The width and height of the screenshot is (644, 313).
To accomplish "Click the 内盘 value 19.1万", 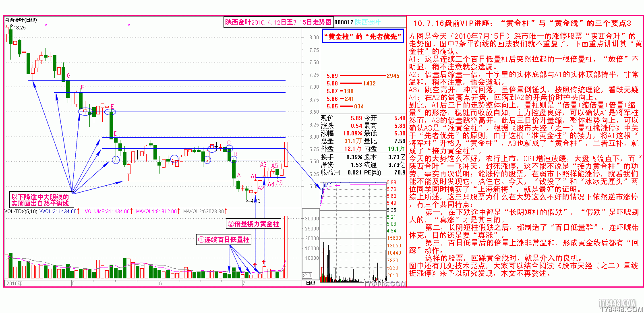I will pyautogui.click(x=397, y=149).
